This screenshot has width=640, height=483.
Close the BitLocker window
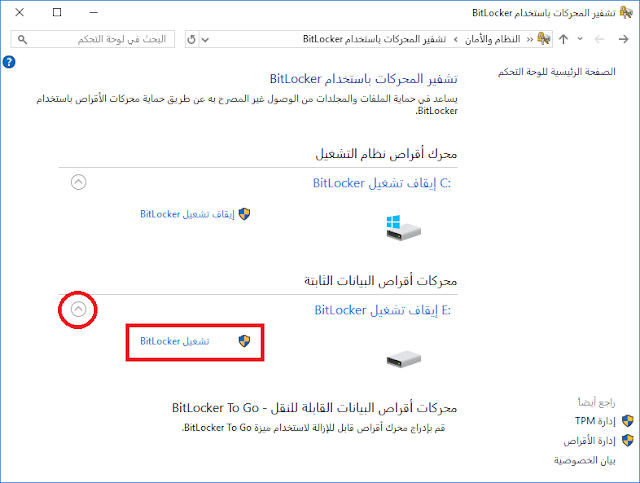pyautogui.click(x=20, y=13)
